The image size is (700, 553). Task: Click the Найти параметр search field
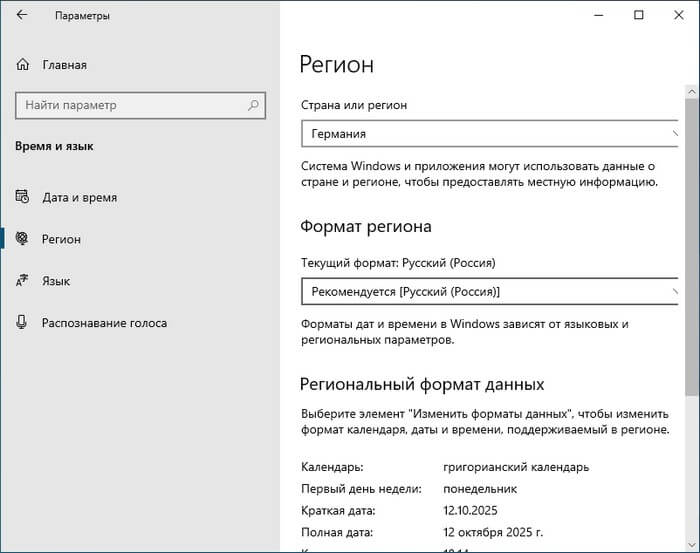130,104
